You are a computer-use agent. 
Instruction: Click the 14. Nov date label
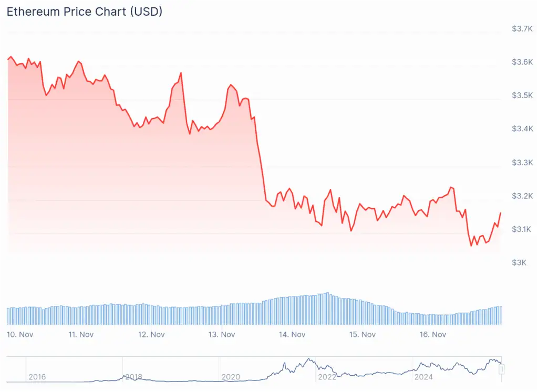pos(292,334)
